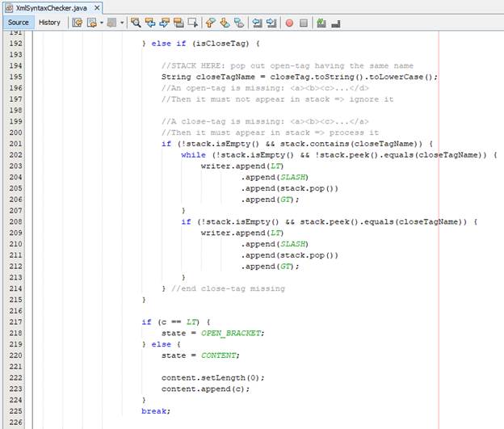Toggle Bookmark icon in editor toolbar
Screen dimensions: 504x429
tap(239, 23)
